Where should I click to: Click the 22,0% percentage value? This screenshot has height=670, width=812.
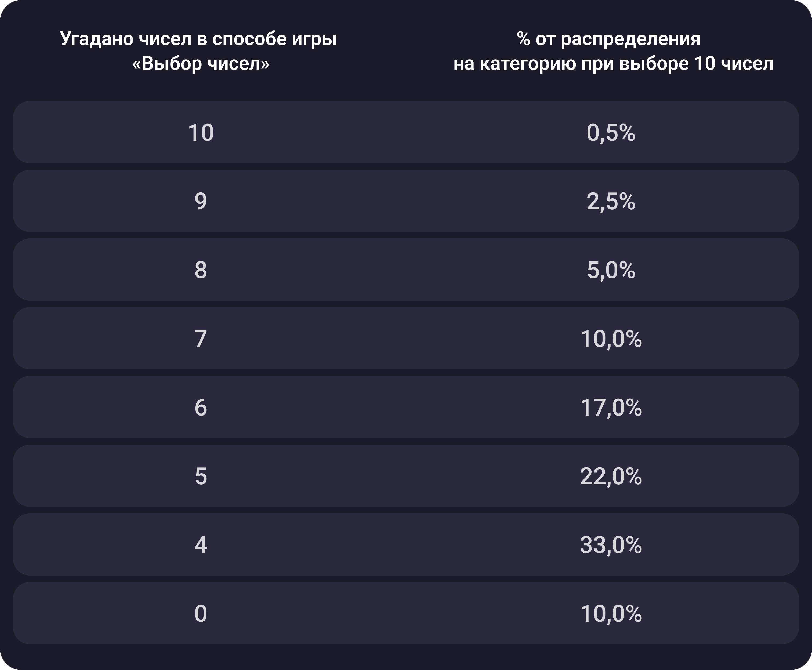[611, 476]
